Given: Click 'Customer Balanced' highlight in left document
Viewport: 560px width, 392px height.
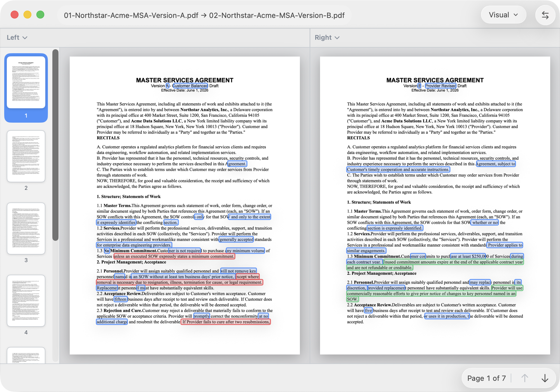Looking at the screenshot, I should click(190, 86).
